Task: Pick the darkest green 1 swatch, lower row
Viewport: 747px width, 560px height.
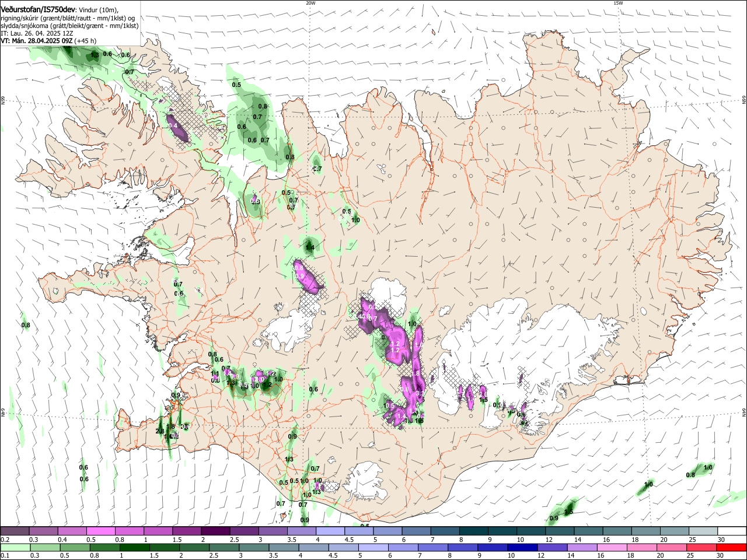Action: click(x=134, y=547)
